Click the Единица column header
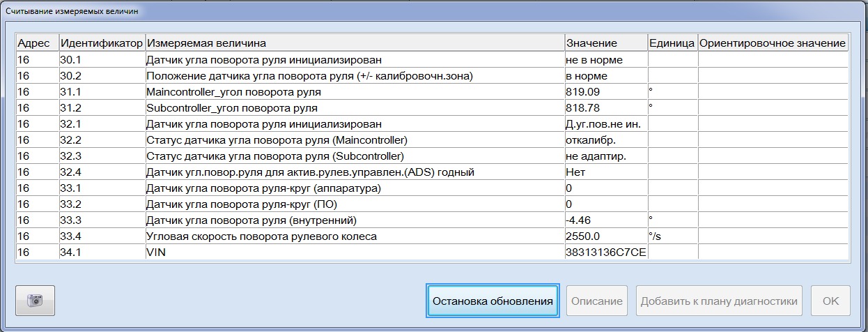 672,43
